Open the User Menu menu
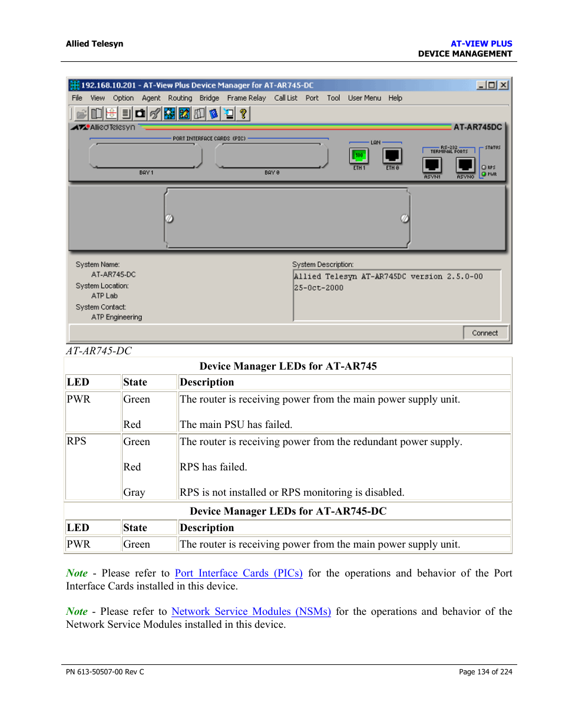Screen dimensions: 562x728 pyautogui.click(x=365, y=98)
